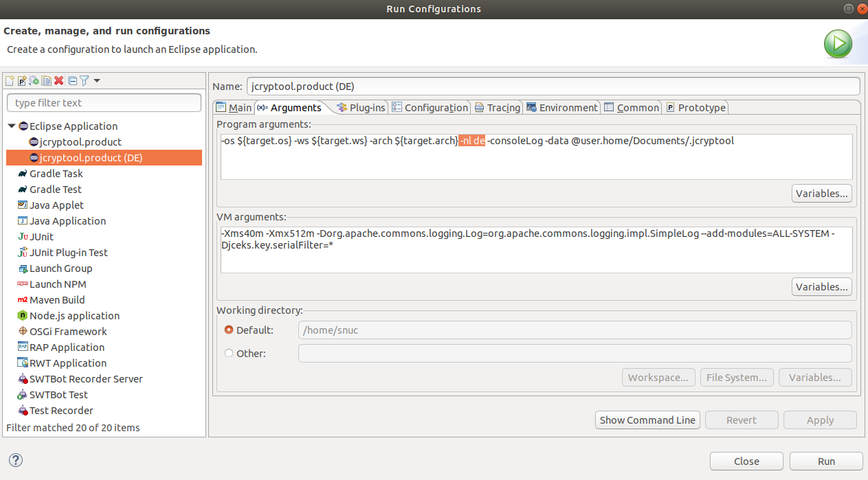Select the Other working directory radio button
Image resolution: width=868 pixels, height=480 pixels.
(229, 354)
